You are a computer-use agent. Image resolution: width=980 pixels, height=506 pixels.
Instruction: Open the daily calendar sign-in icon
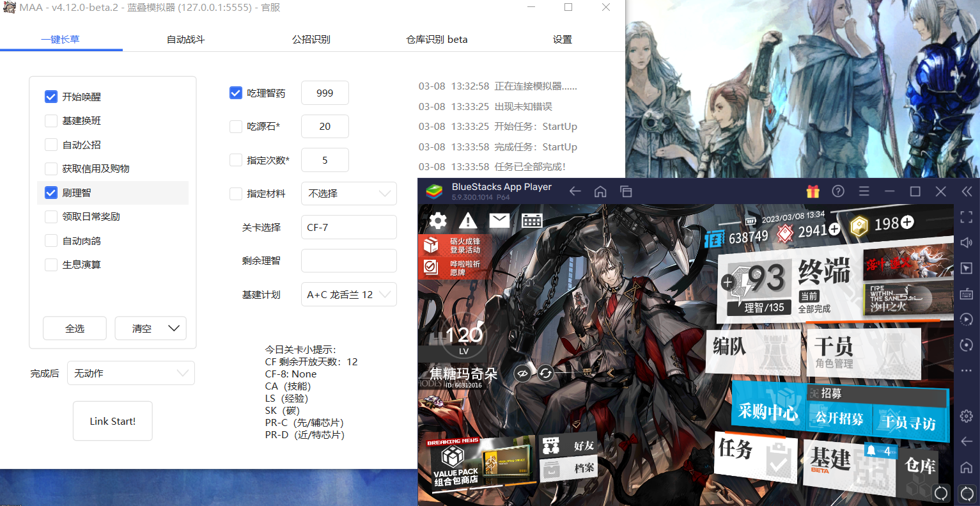tap(533, 220)
